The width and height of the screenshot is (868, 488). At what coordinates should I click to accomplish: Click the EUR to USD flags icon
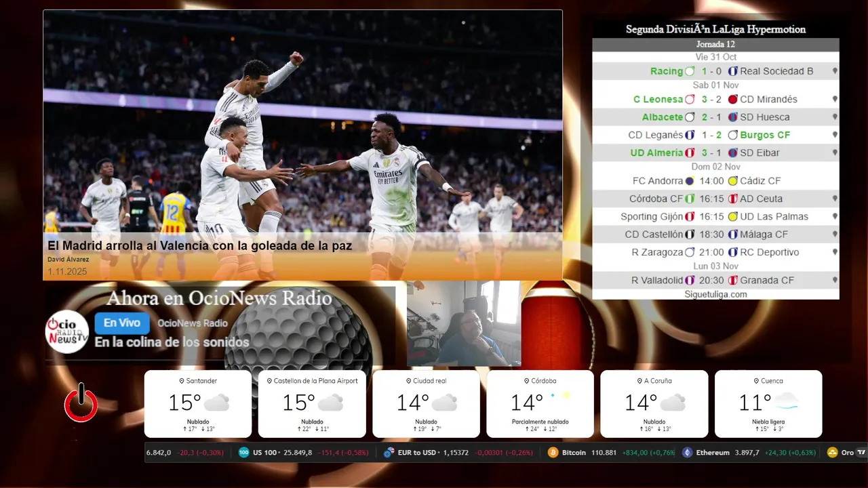point(389,453)
